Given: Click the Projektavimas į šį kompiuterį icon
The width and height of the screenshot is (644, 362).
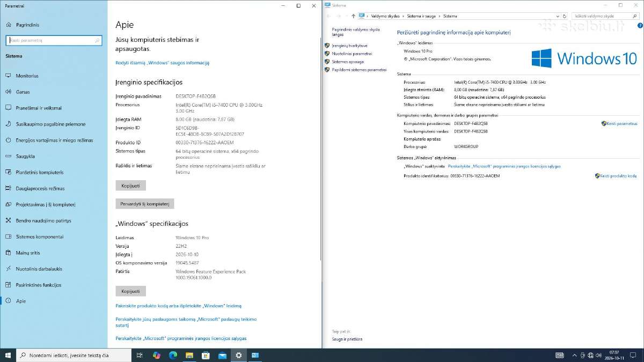Looking at the screenshot, I should tap(9, 204).
